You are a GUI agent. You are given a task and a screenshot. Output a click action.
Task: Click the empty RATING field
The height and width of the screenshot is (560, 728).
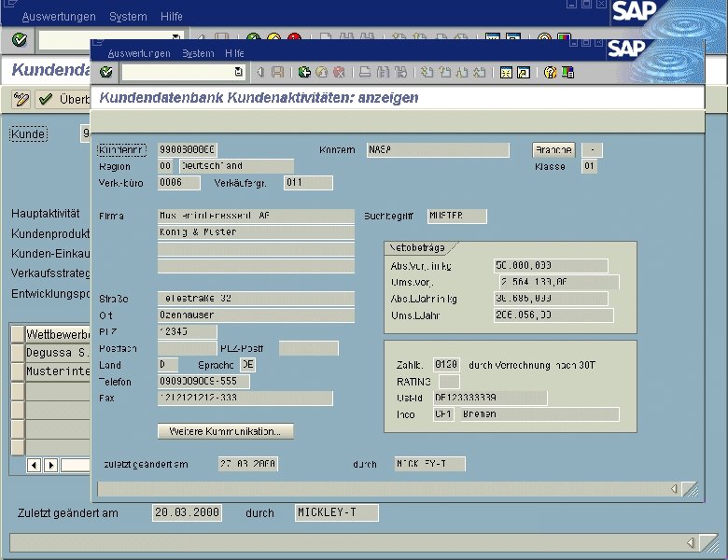pos(449,382)
